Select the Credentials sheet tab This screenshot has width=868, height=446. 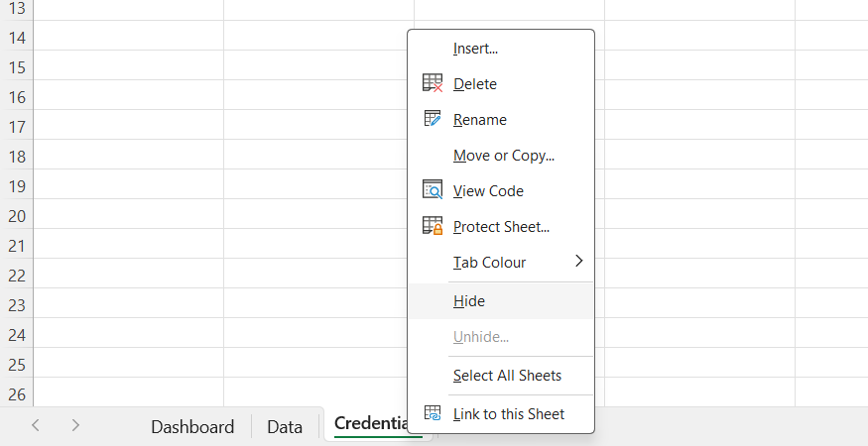click(x=371, y=424)
